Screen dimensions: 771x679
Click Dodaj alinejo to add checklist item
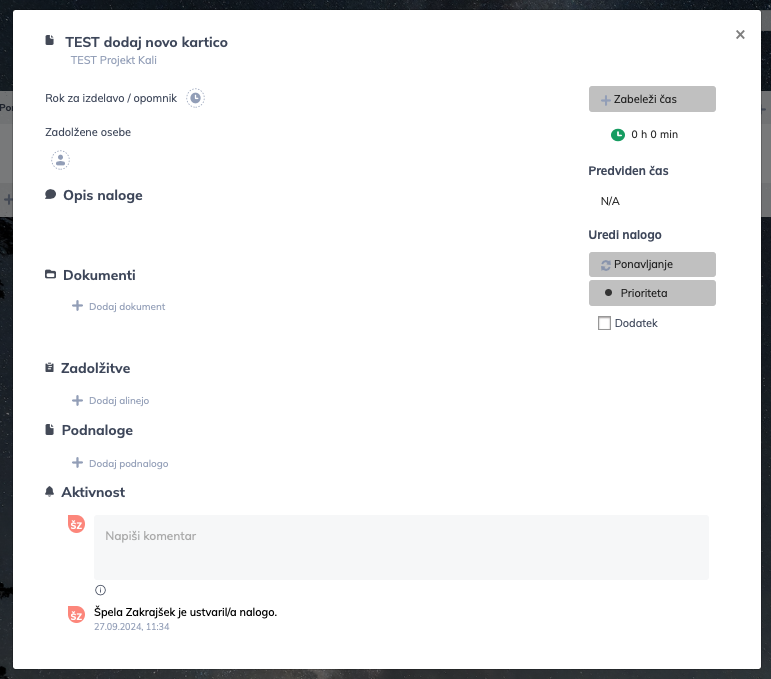tap(119, 401)
